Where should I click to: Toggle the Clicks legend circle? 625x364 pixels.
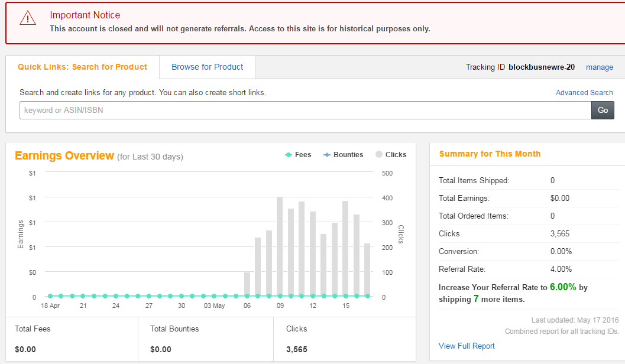tap(379, 155)
